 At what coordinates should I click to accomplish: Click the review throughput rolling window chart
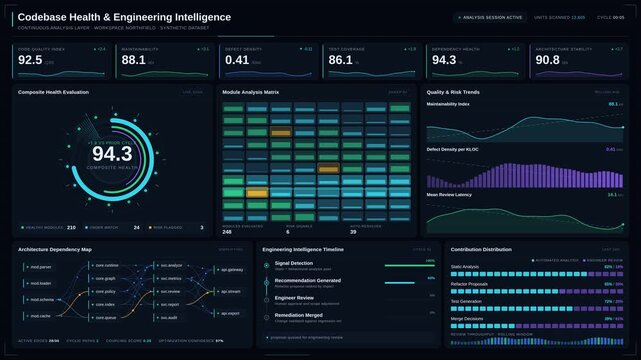(537, 341)
